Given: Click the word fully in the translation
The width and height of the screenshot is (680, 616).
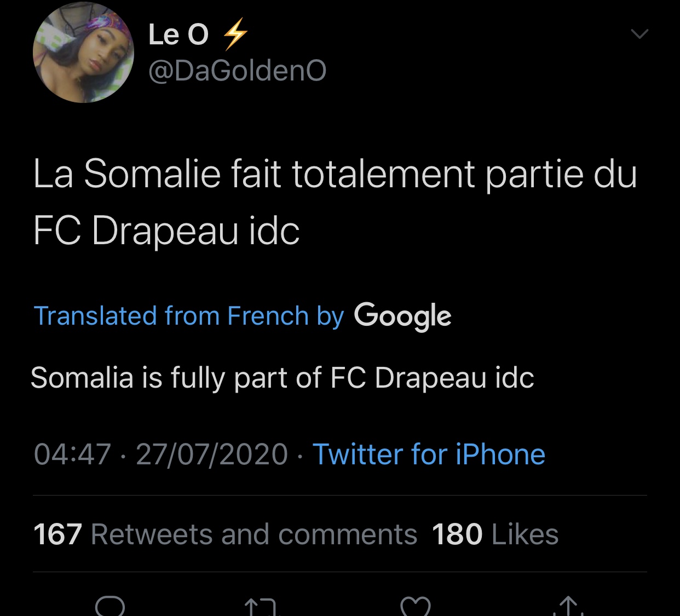Looking at the screenshot, I should [198, 378].
